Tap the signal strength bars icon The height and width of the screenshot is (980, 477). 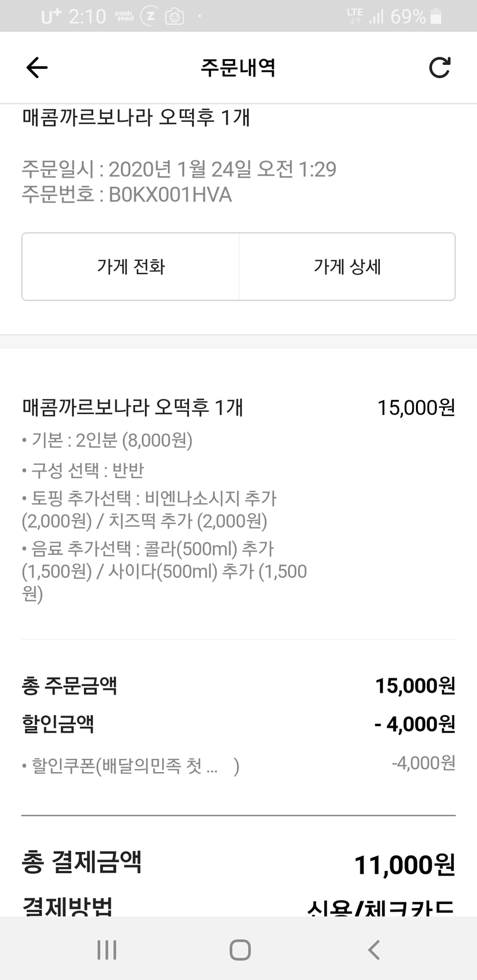[x=376, y=17]
